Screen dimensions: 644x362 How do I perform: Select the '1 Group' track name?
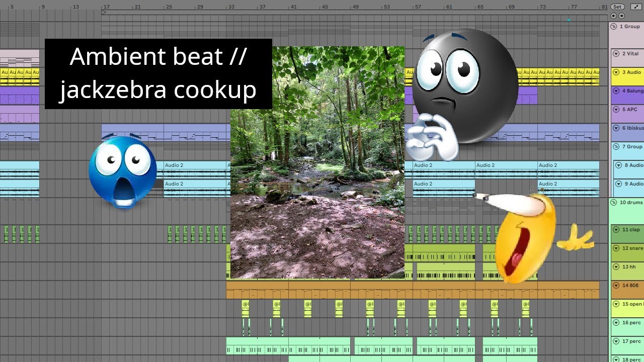click(629, 26)
